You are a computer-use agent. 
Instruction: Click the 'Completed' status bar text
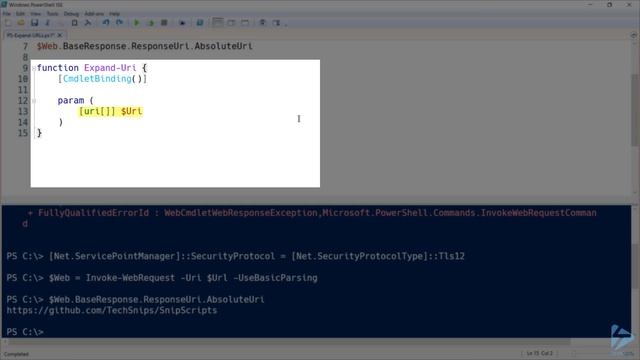coord(16,354)
